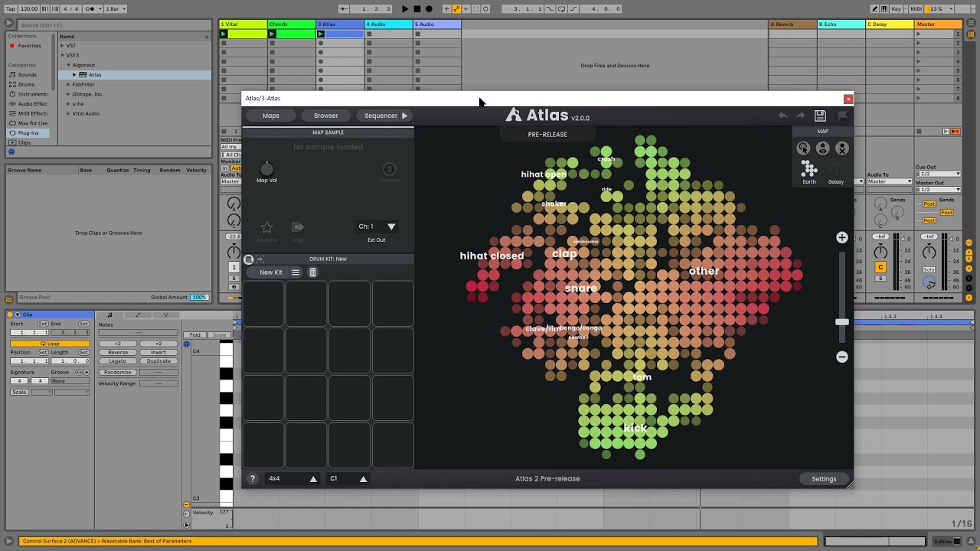Click Ableton transport Record button
This screenshot has height=551, width=980.
428,9
